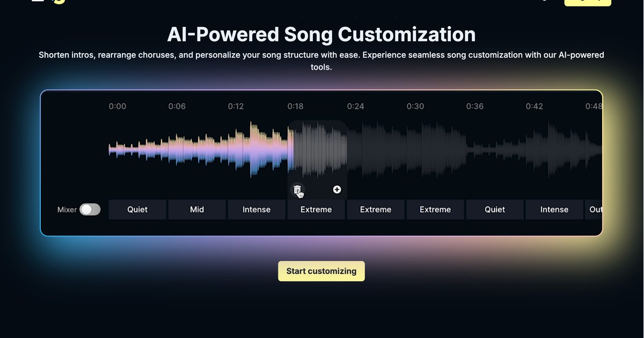Viewport: 644px width, 338px height.
Task: Select the Quiet segment starting at 0:00
Action: click(x=137, y=210)
